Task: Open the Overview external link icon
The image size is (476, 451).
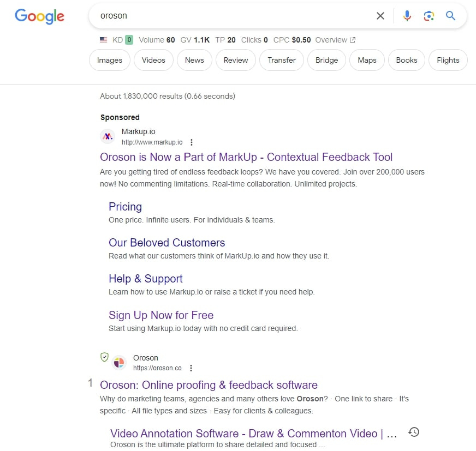Action: tap(353, 40)
